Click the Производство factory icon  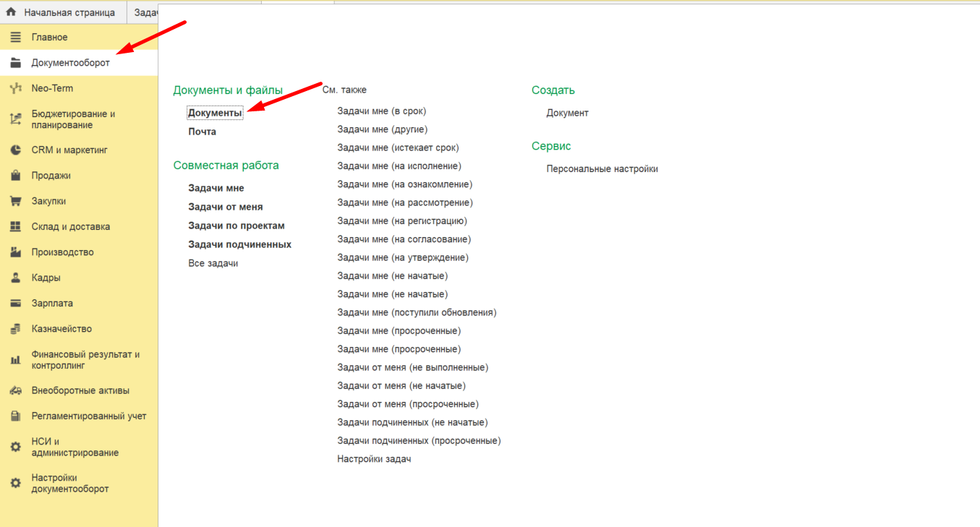pyautogui.click(x=15, y=252)
